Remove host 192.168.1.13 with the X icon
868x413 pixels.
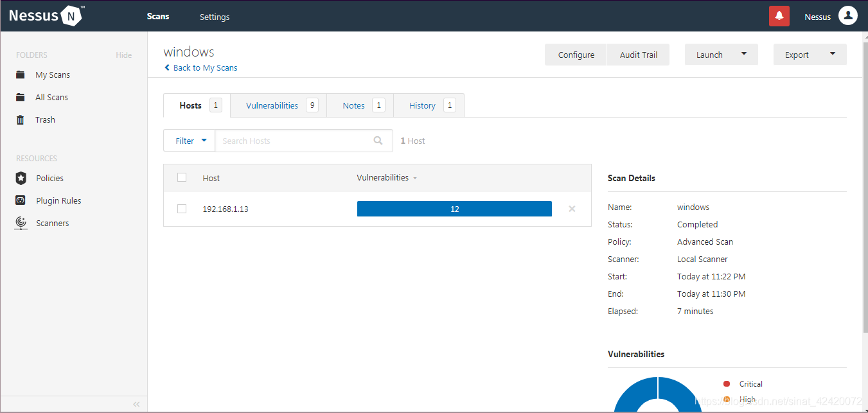tap(572, 209)
